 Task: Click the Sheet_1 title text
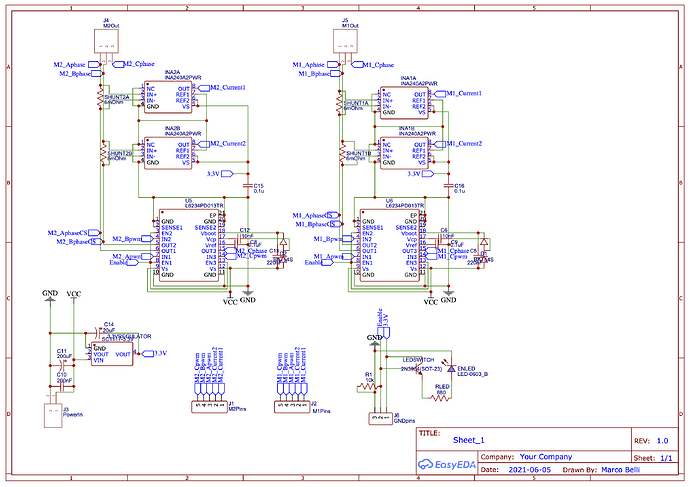[x=469, y=440]
